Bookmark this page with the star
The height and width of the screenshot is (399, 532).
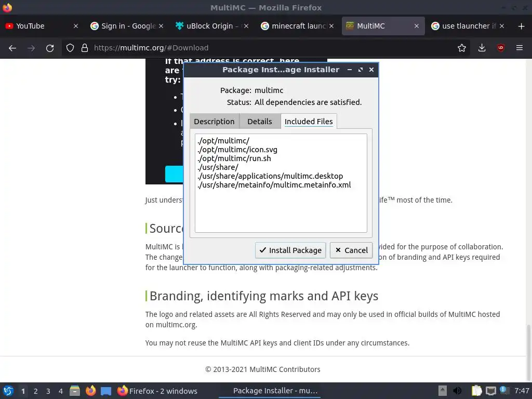click(x=461, y=48)
